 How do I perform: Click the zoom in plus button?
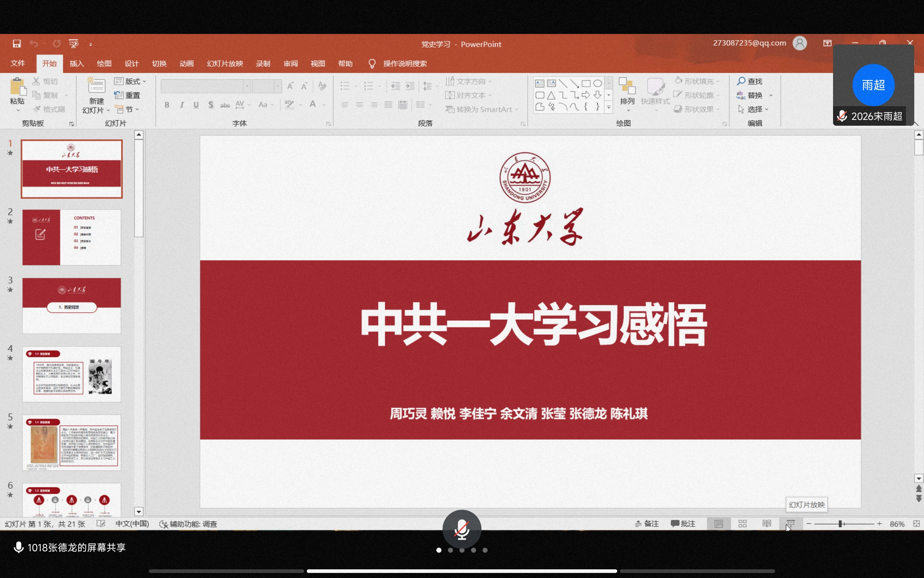(x=880, y=524)
